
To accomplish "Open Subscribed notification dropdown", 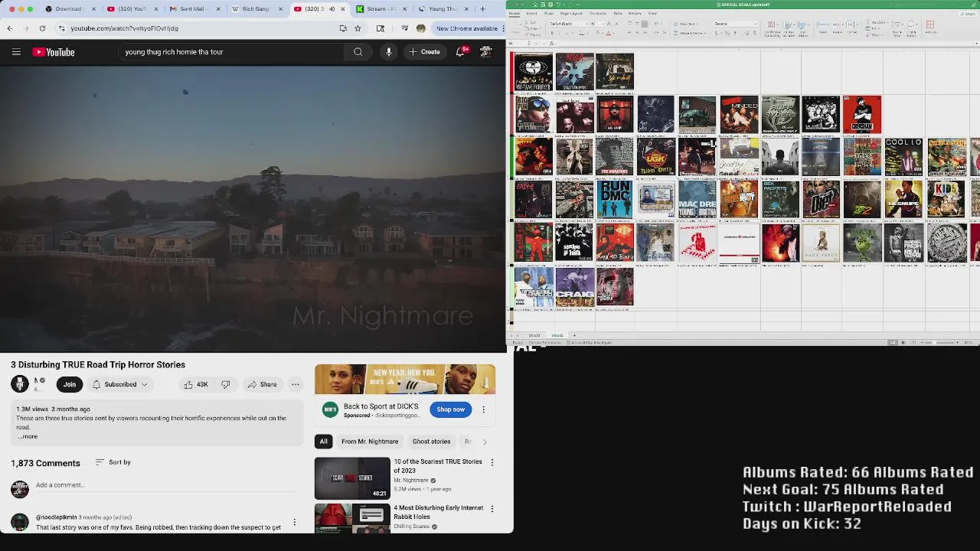I will click(120, 384).
